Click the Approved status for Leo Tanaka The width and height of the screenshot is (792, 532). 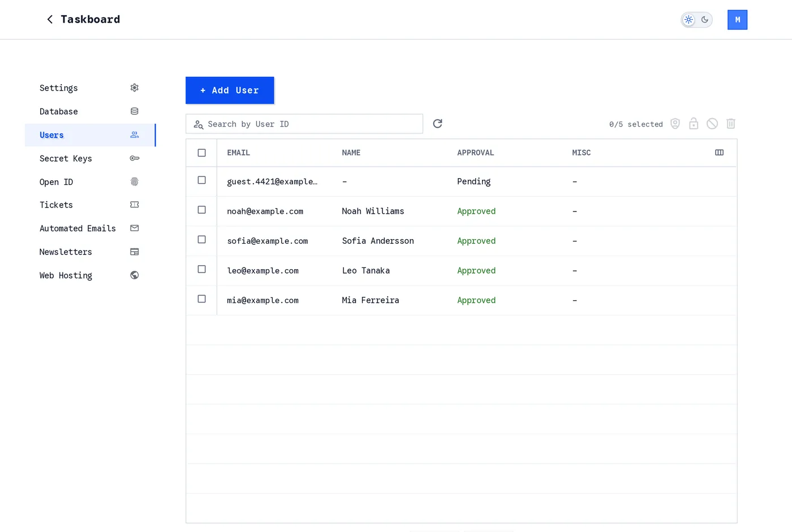pos(476,271)
